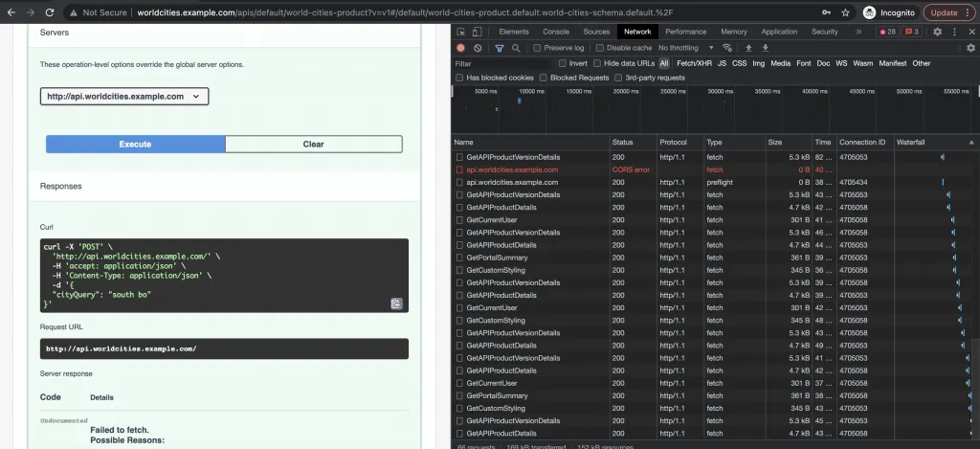Bookmark this page with the star

pos(845,12)
